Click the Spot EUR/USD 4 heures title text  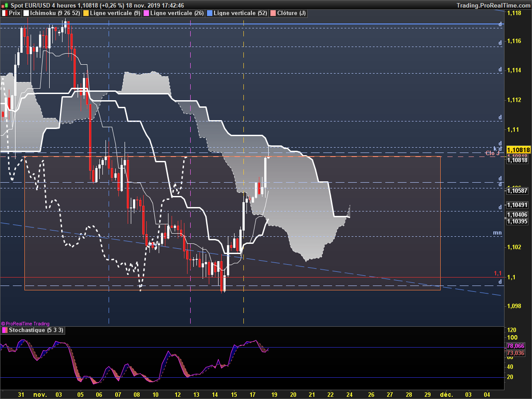click(x=43, y=5)
